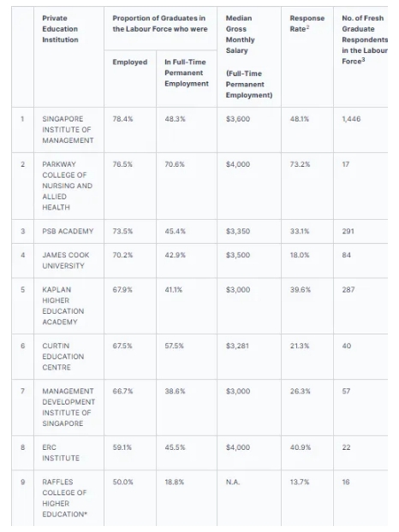This screenshot has width=399, height=532.
Task: Select Kaplan Higher Education Academy cell
Action: [x=63, y=305]
